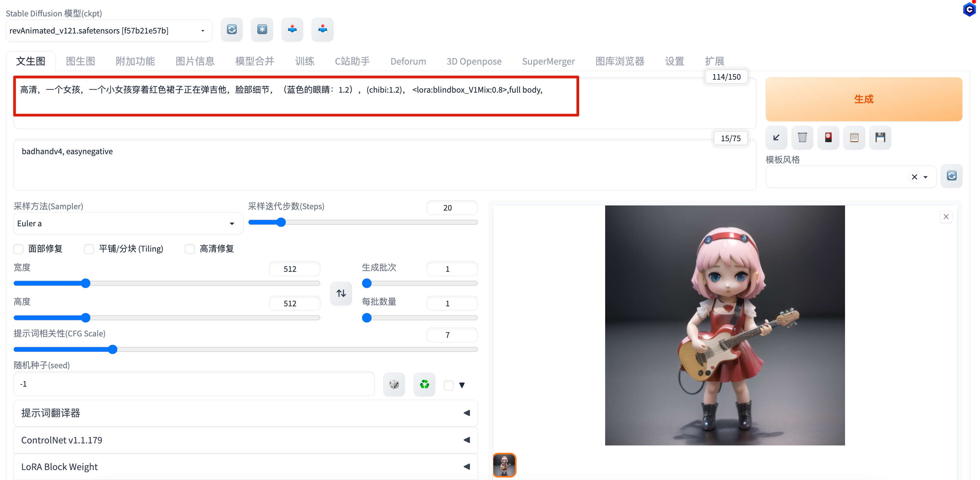Click the first red-blue download tray icon

point(292,30)
